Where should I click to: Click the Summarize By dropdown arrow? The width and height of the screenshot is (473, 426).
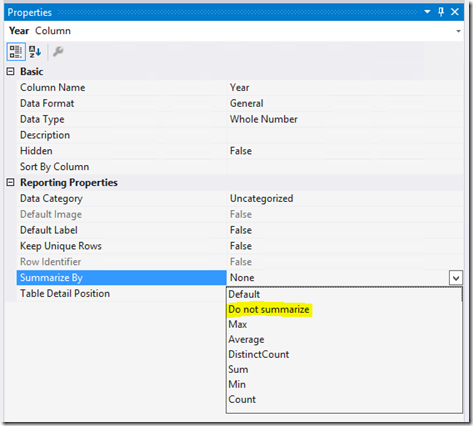456,278
